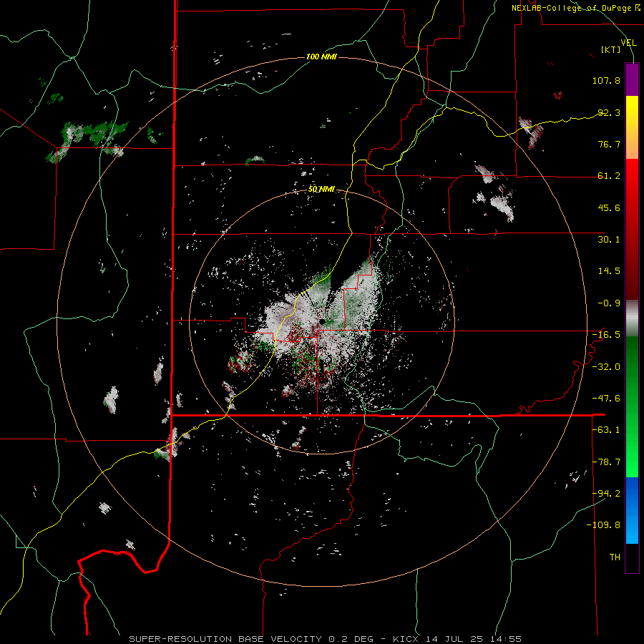Click the -63.1 legend value

pyautogui.click(x=606, y=430)
